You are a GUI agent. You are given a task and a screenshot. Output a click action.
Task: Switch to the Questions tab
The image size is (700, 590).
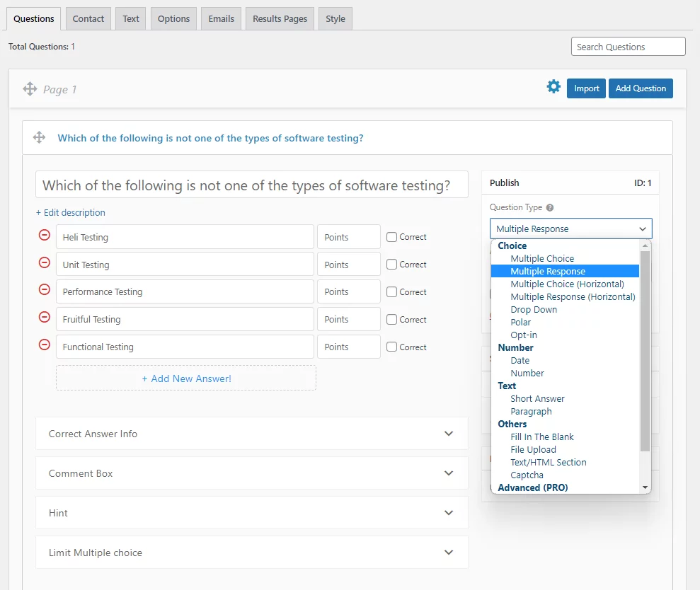33,18
